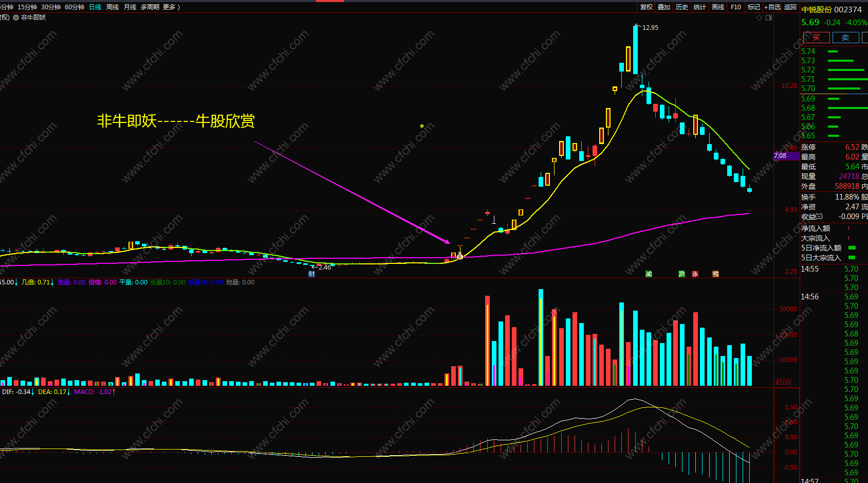The width and height of the screenshot is (868, 483).
Task: Click the red 涨 event marker
Action: pyautogui.click(x=695, y=274)
